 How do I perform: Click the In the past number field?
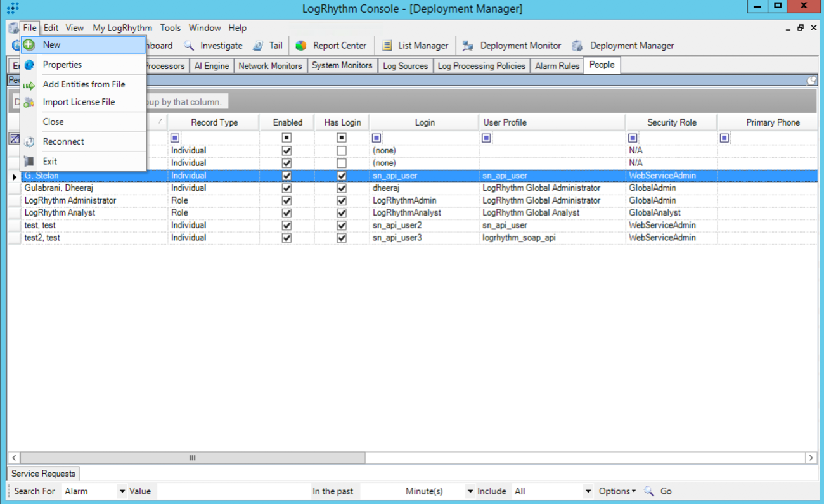(380, 491)
